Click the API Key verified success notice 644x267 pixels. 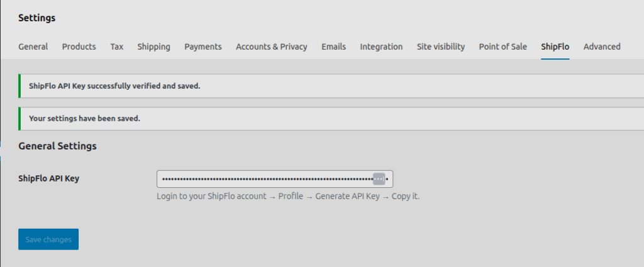114,86
